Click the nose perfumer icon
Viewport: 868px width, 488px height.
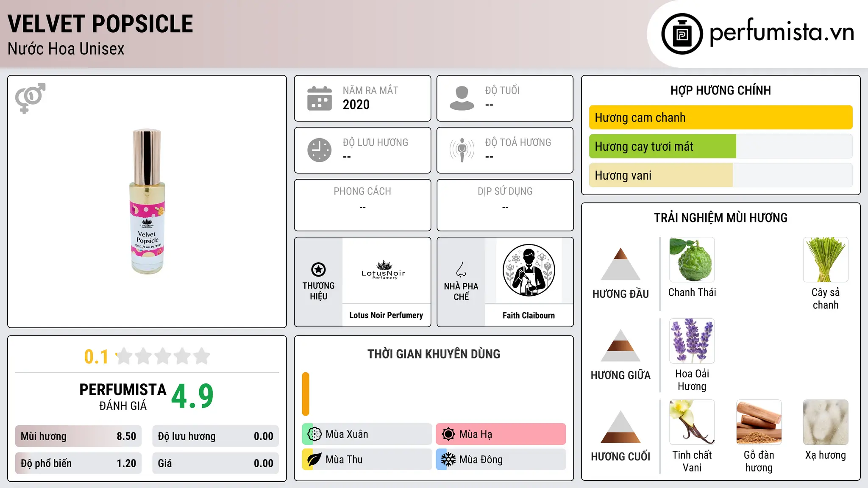point(461,269)
